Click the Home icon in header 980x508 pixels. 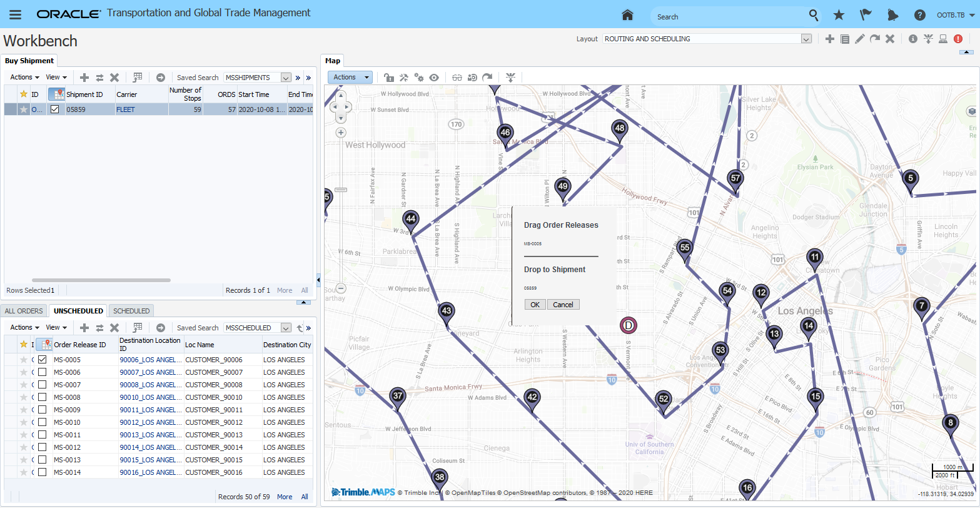click(627, 15)
